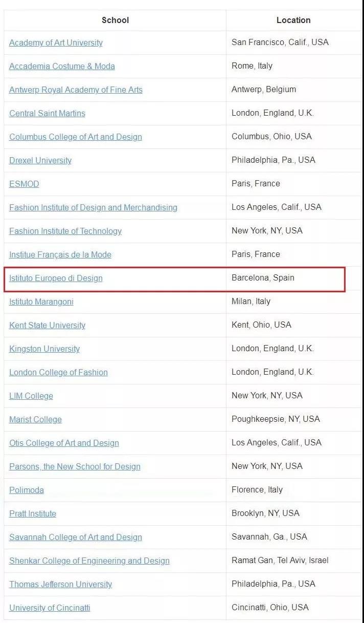Open the ESMOD school link
Viewport: 364px width, 623px height.
pos(24,184)
